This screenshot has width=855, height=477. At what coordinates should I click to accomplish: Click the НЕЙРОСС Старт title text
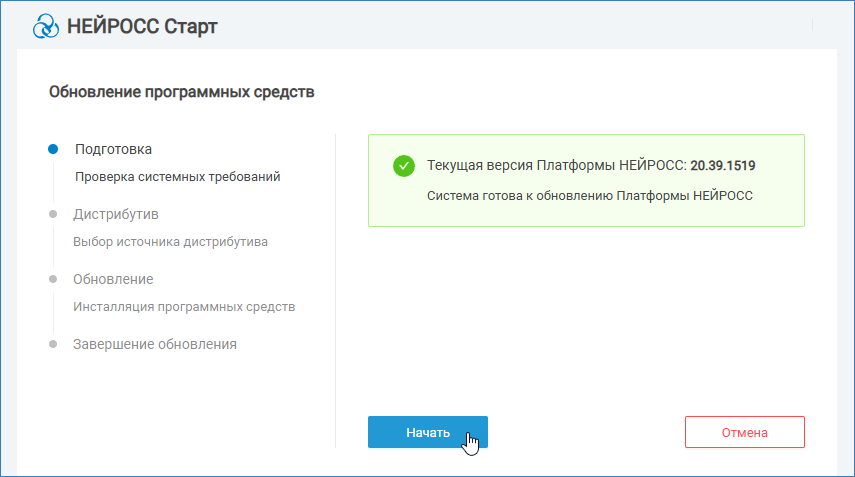142,27
